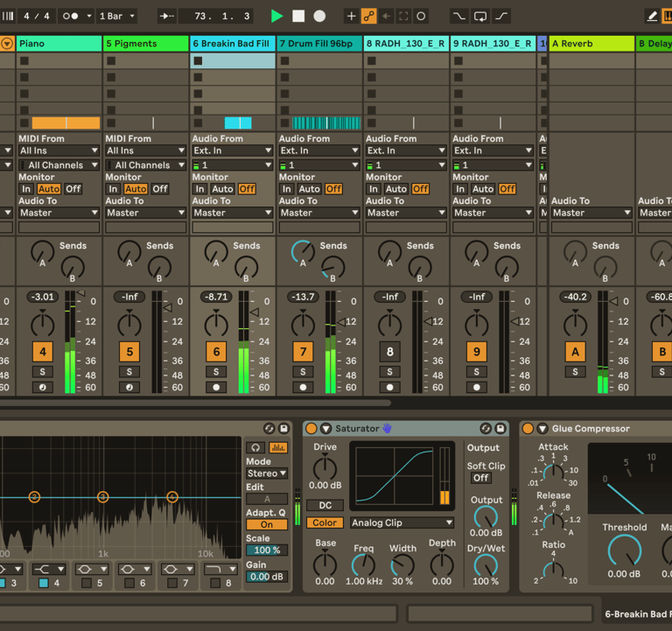The image size is (672, 631).
Task: Start playback with the green Play button
Action: click(276, 17)
